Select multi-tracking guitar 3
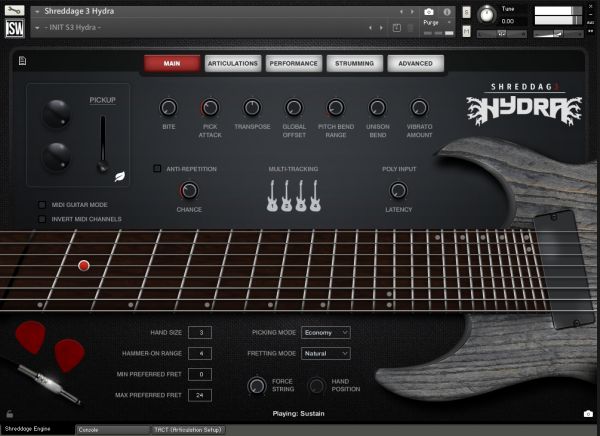Image resolution: width=600 pixels, height=436 pixels. tap(301, 196)
